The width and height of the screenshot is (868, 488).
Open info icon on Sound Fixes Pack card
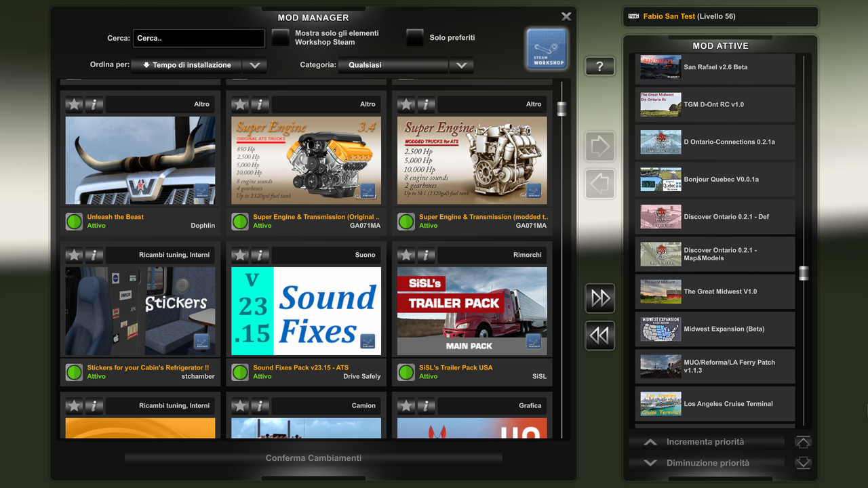point(260,255)
